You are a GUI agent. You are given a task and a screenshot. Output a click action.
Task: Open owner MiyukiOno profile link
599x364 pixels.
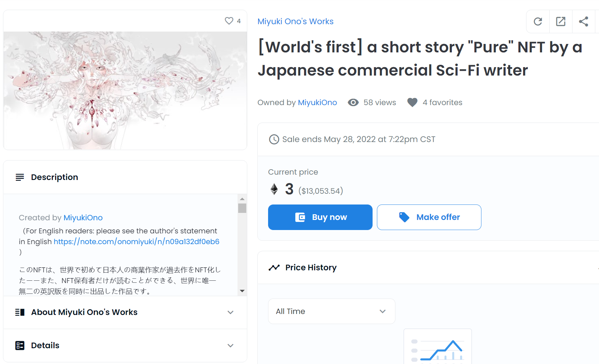(x=317, y=102)
